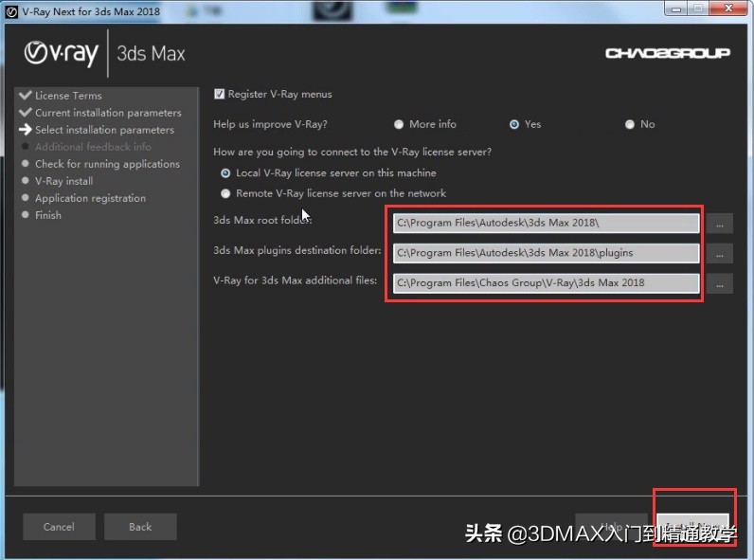Click the Application registration step
Image resolution: width=754 pixels, height=560 pixels.
pos(90,198)
